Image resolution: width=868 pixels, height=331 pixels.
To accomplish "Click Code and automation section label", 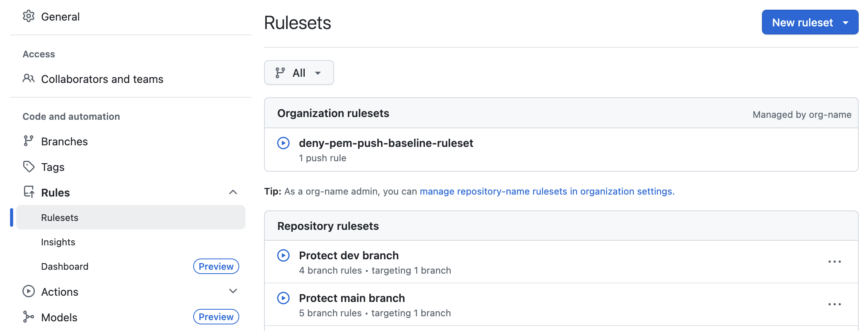I will click(x=71, y=116).
